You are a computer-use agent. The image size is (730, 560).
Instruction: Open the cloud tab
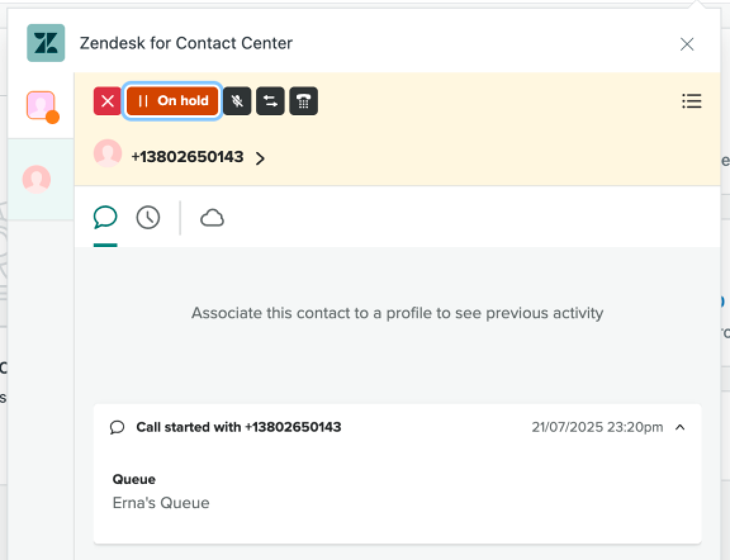[x=212, y=219]
